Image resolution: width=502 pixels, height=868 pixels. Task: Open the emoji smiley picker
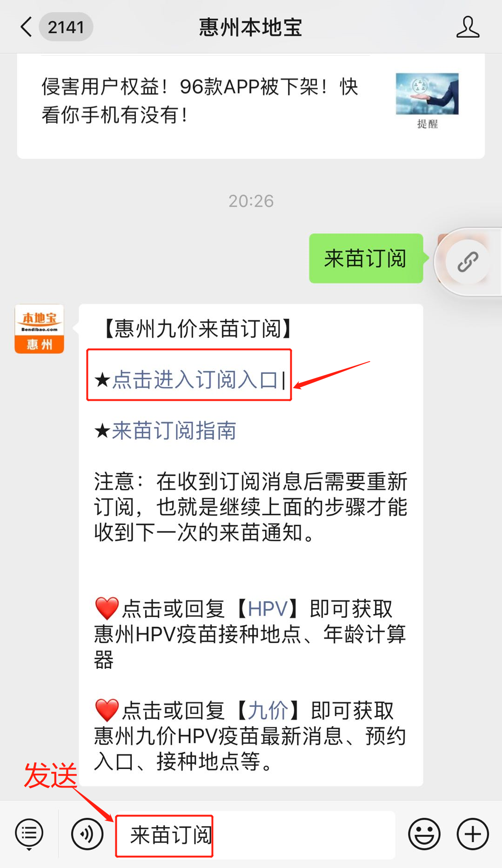pos(424,834)
